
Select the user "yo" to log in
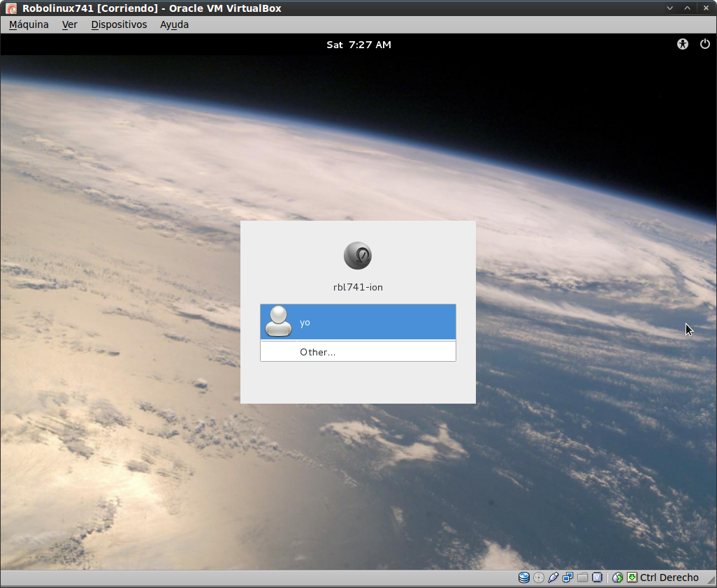(x=358, y=322)
